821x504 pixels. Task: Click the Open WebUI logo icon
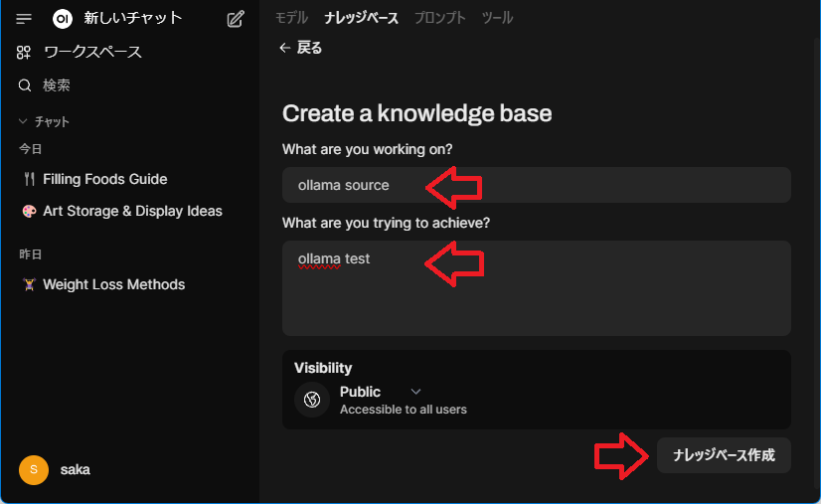(x=63, y=19)
